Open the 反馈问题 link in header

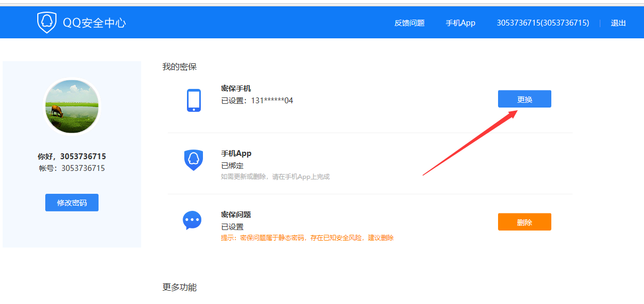[410, 23]
